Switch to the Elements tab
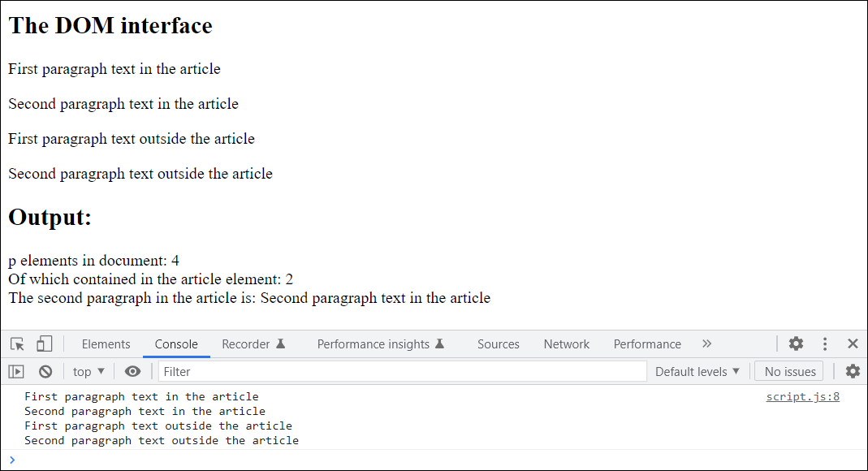 coord(106,344)
